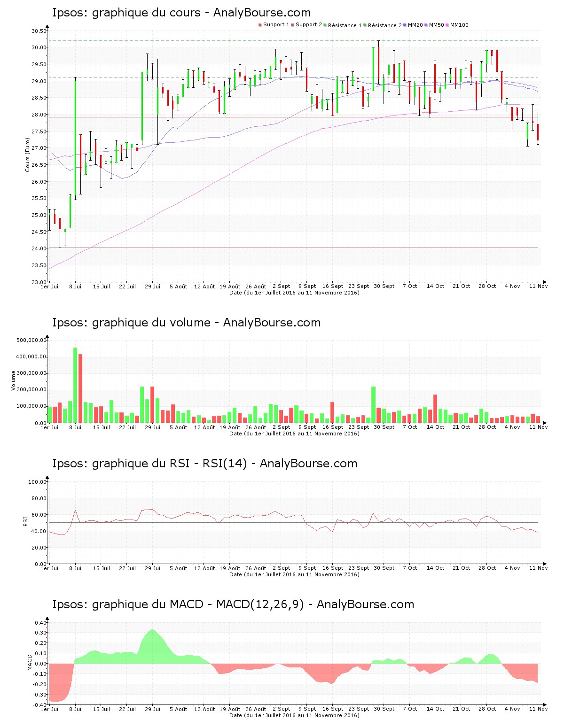Screen dimensions: 564x728
Task: Click '14 Oct' date on volume chart
Action: point(436,427)
